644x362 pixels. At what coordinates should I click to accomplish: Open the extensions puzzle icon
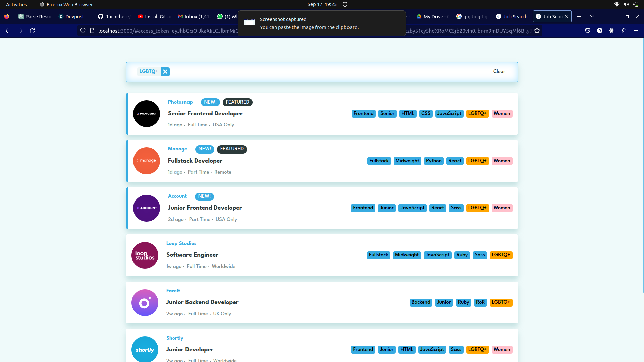pyautogui.click(x=624, y=31)
